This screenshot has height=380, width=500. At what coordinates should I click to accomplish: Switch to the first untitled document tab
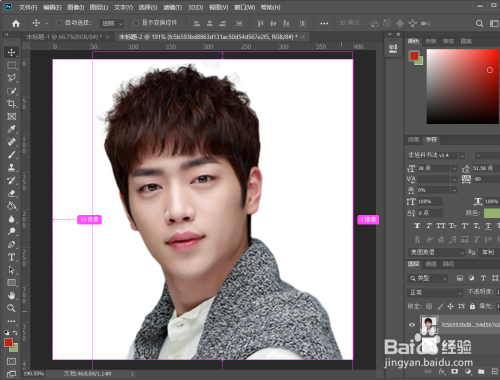(64, 37)
